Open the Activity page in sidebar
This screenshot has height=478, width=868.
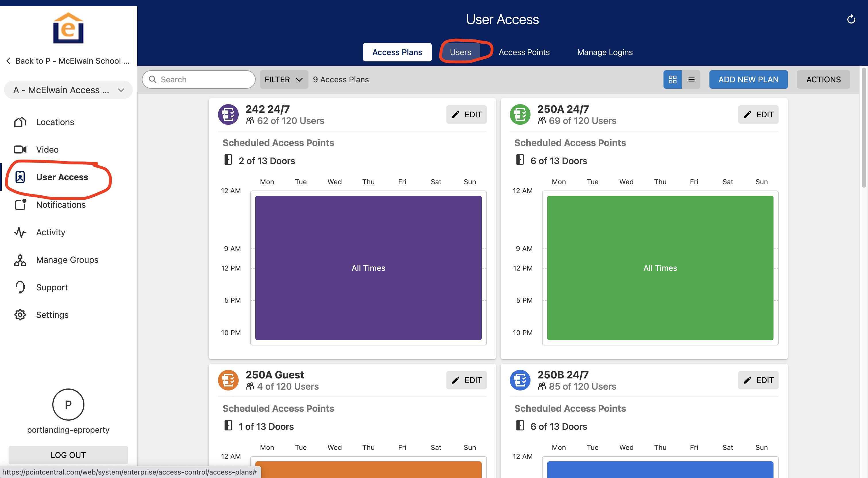coord(50,232)
